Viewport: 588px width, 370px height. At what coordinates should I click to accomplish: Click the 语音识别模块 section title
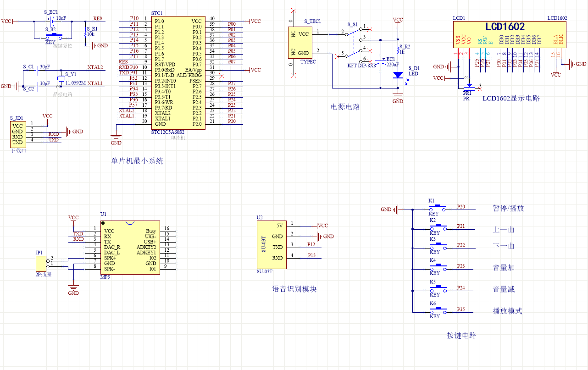pyautogui.click(x=294, y=289)
